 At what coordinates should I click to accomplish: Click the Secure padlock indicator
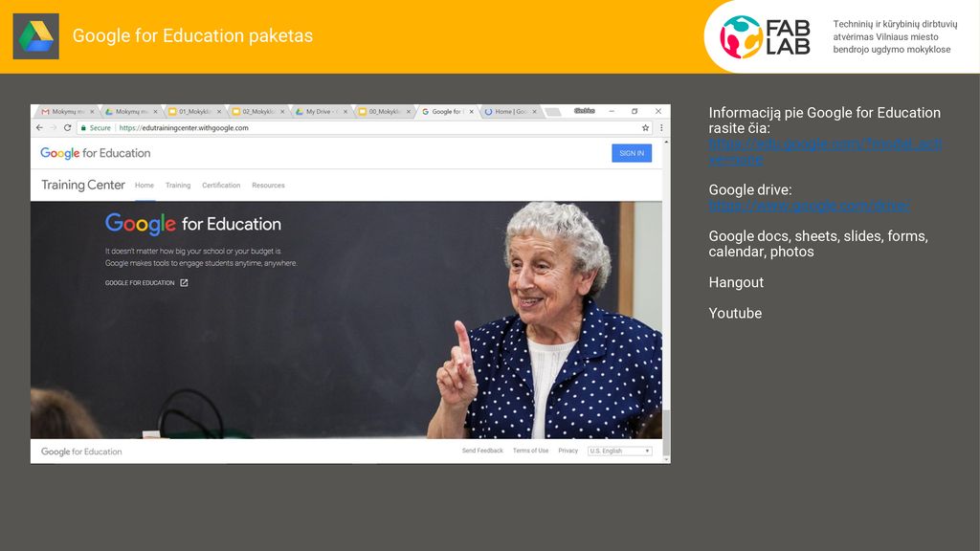pos(96,127)
